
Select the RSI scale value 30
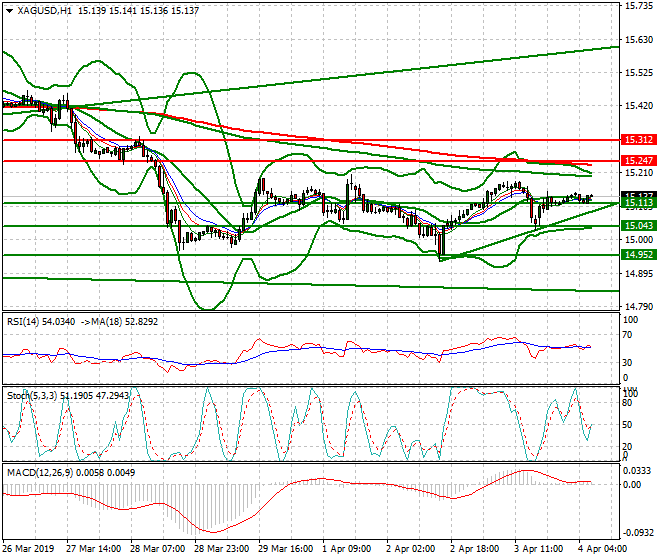click(627, 363)
